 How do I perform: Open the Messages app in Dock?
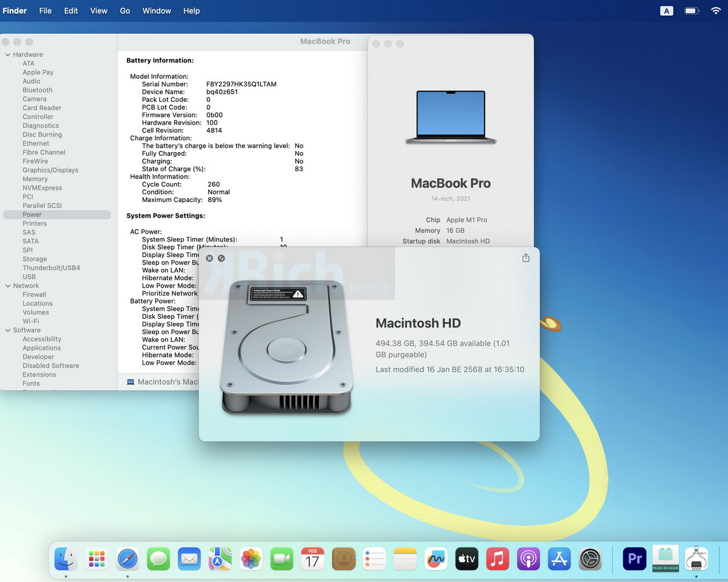(159, 559)
